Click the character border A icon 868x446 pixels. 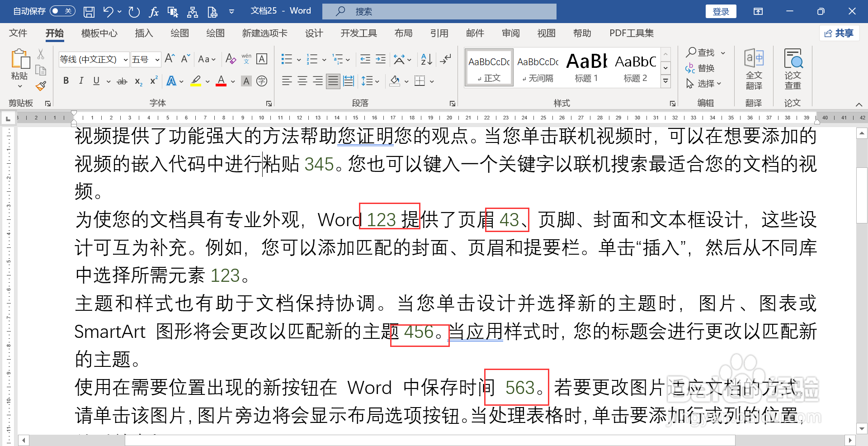262,59
